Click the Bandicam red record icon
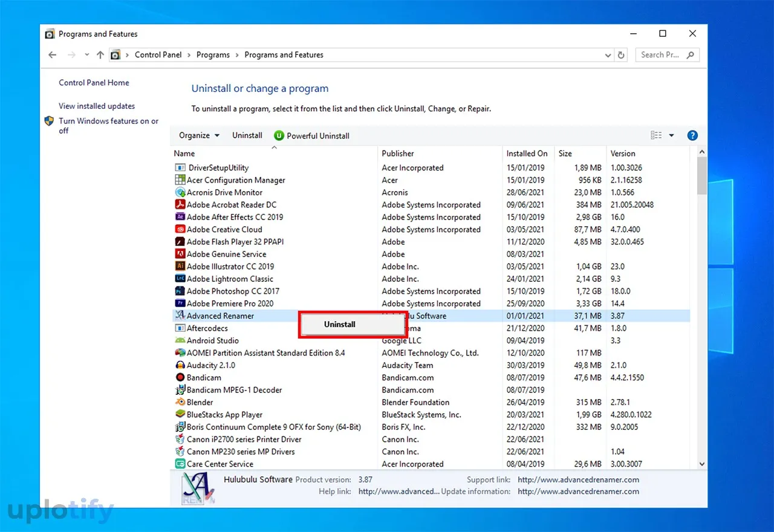The width and height of the screenshot is (774, 532). pyautogui.click(x=180, y=377)
